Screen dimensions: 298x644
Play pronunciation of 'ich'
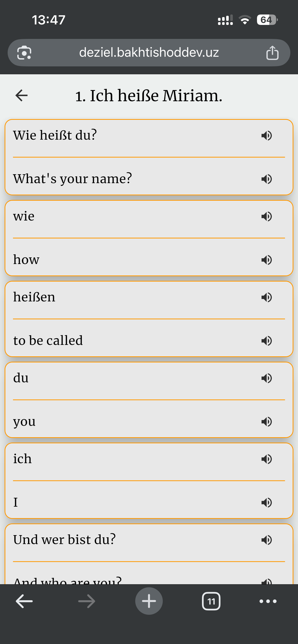click(267, 459)
